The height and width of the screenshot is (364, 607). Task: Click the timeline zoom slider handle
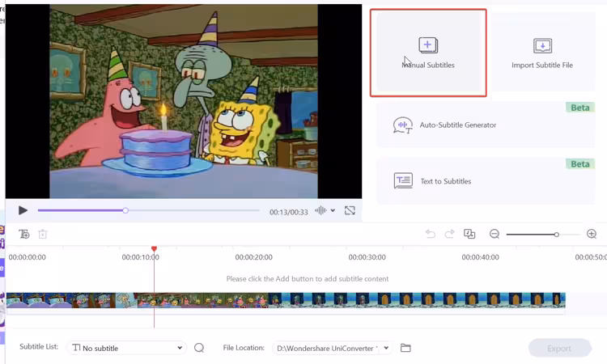[x=556, y=235]
